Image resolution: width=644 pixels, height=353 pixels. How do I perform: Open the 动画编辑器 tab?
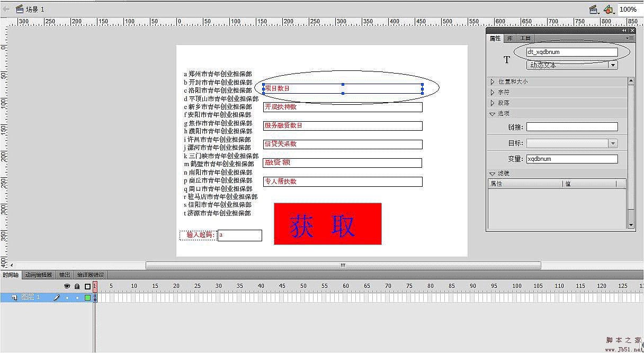click(x=39, y=275)
